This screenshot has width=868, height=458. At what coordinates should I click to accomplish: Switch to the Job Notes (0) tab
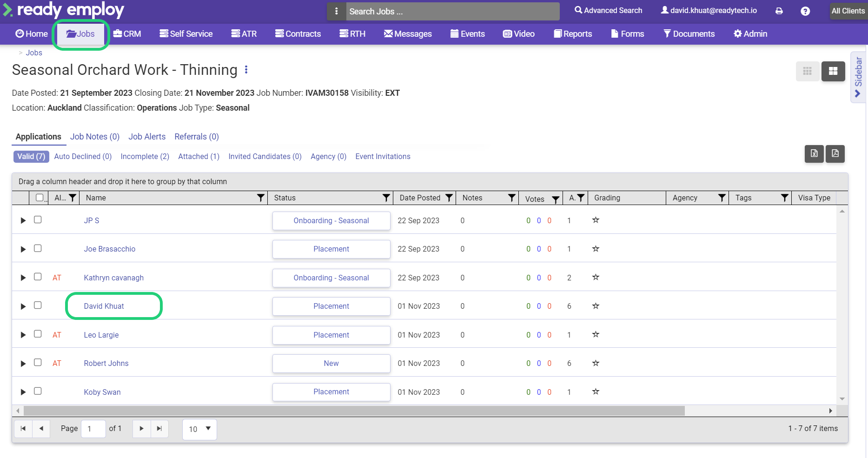tap(95, 137)
